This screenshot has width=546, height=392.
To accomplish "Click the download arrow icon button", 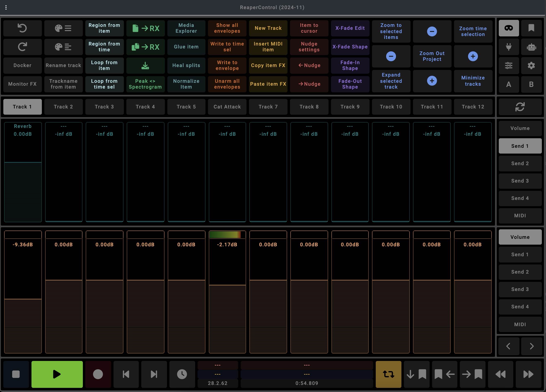I will pyautogui.click(x=145, y=65).
